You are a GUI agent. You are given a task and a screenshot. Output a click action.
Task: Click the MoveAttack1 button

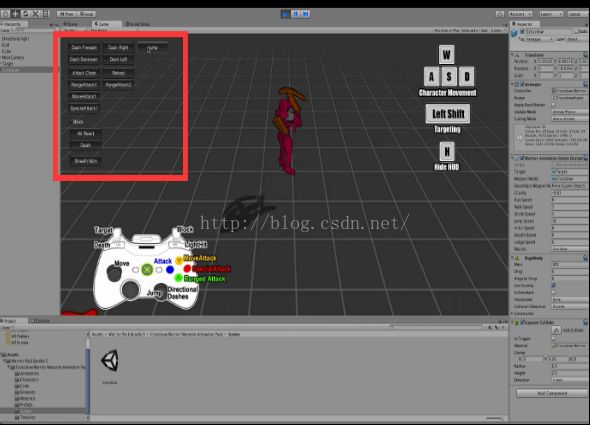84,97
